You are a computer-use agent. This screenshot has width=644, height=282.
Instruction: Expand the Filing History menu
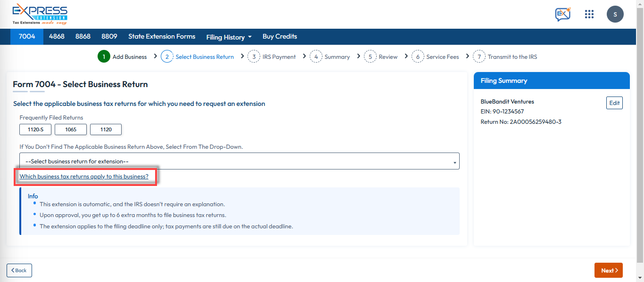click(229, 37)
